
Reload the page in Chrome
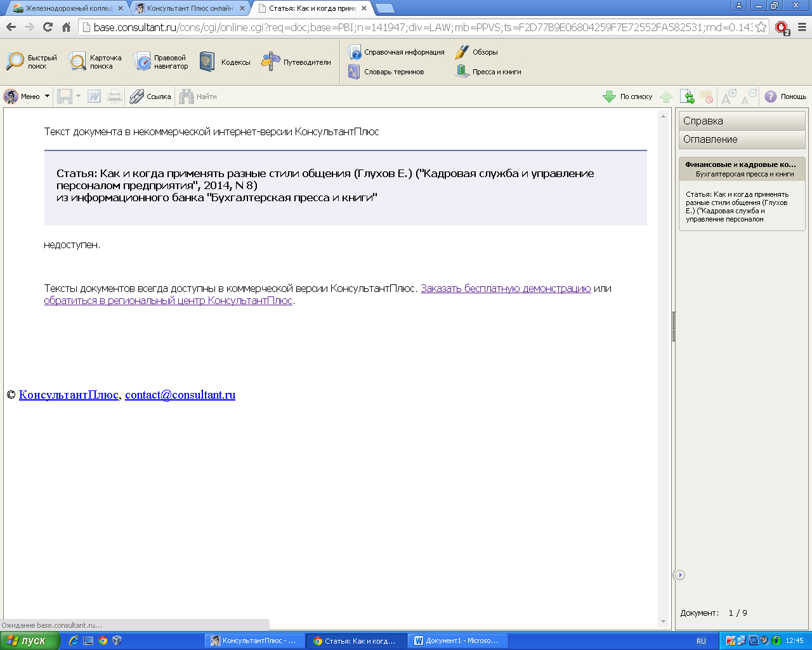point(48,27)
